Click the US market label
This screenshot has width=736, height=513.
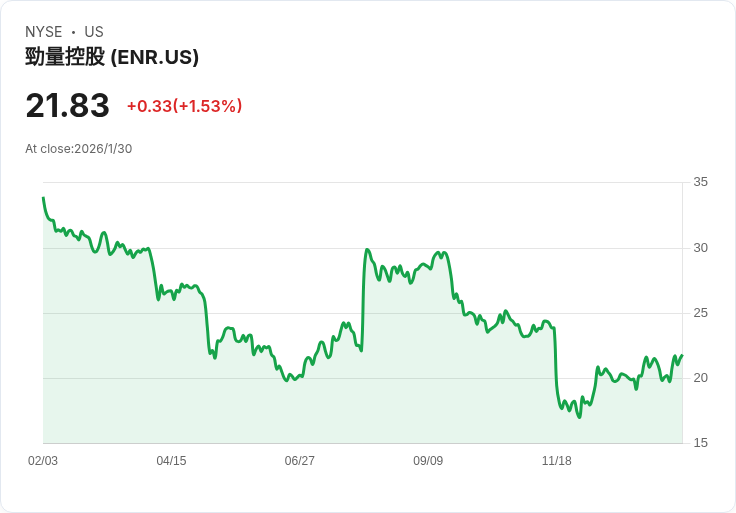pos(94,32)
